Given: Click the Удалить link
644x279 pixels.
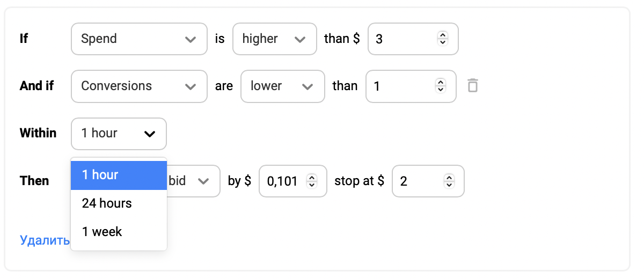Looking at the screenshot, I should coord(45,240).
